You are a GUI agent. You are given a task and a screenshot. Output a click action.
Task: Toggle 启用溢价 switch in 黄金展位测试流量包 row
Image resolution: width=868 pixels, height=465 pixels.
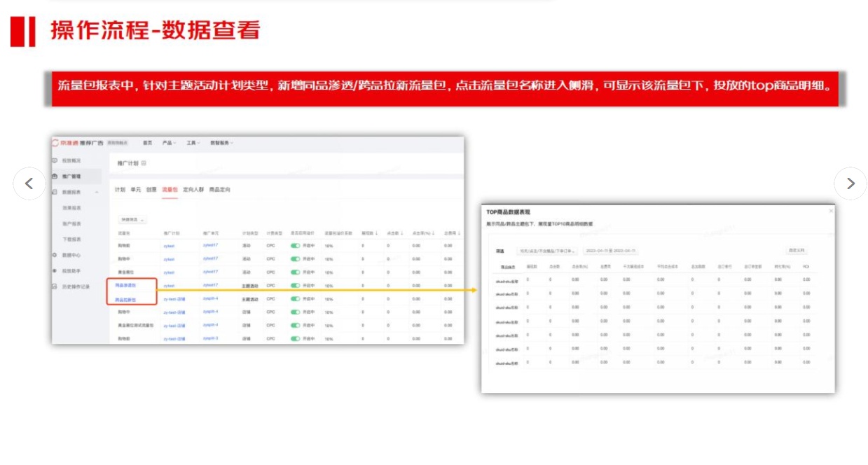pos(295,326)
